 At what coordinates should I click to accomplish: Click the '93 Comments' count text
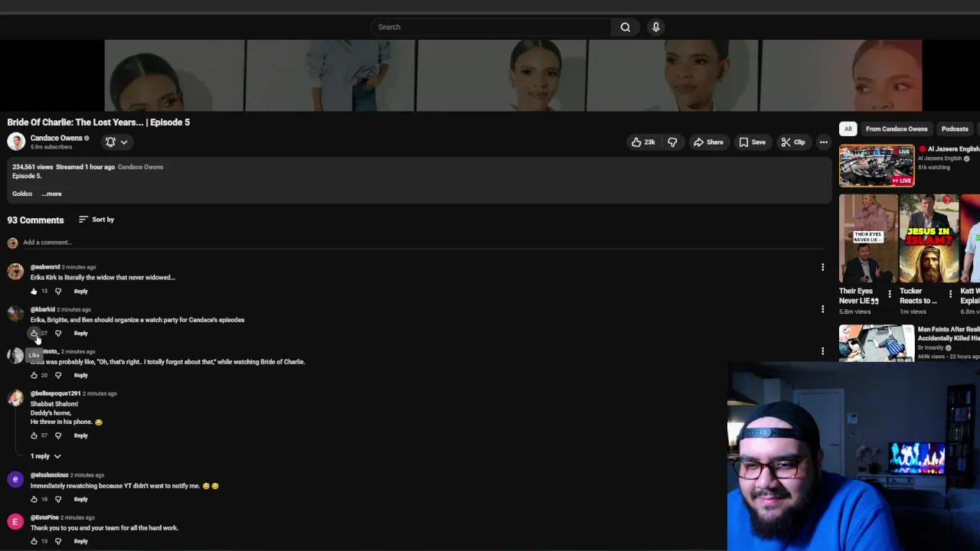pos(35,220)
